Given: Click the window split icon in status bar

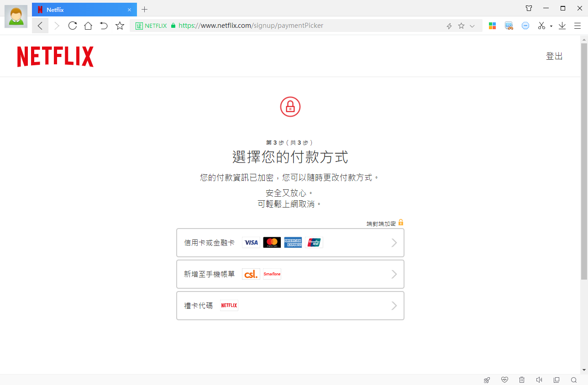Looking at the screenshot, I should click(x=556, y=380).
